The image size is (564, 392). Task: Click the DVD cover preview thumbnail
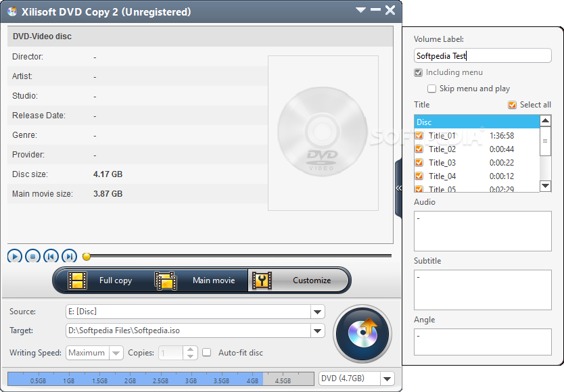coord(323,132)
